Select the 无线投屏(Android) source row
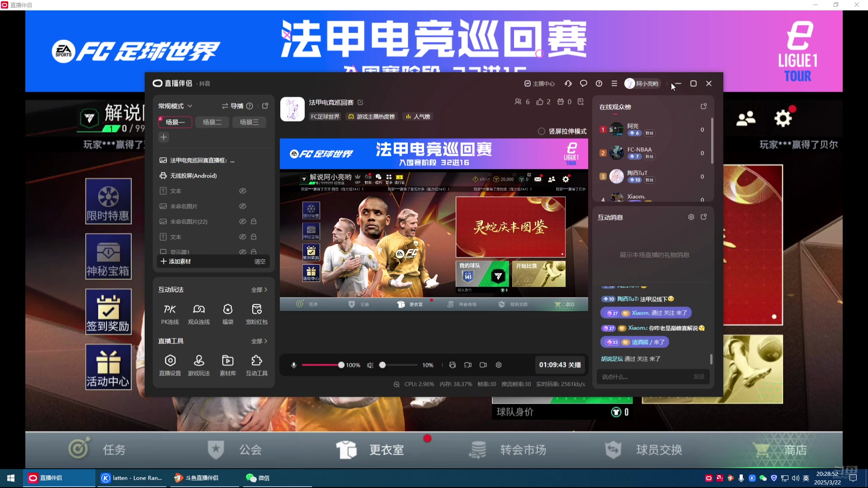The width and height of the screenshot is (868, 488). 213,176
